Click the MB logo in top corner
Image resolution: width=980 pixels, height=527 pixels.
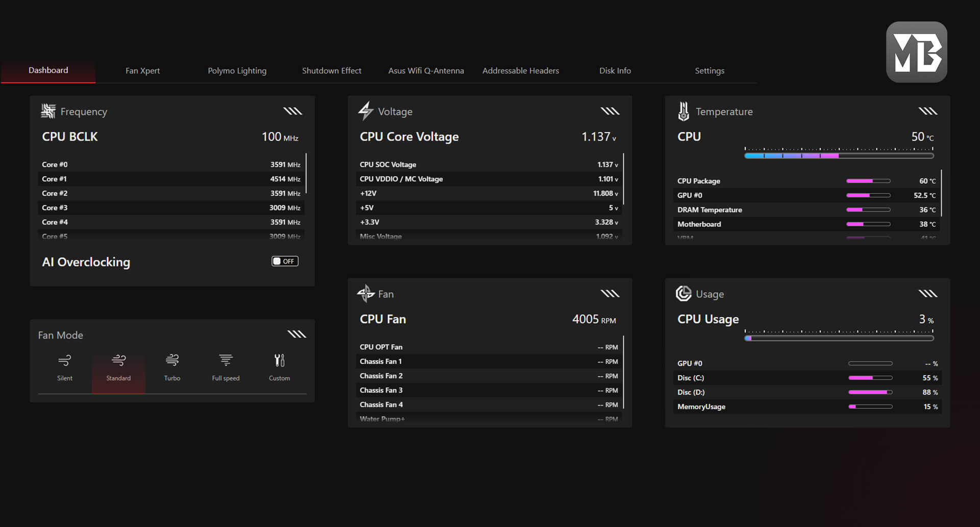click(916, 52)
